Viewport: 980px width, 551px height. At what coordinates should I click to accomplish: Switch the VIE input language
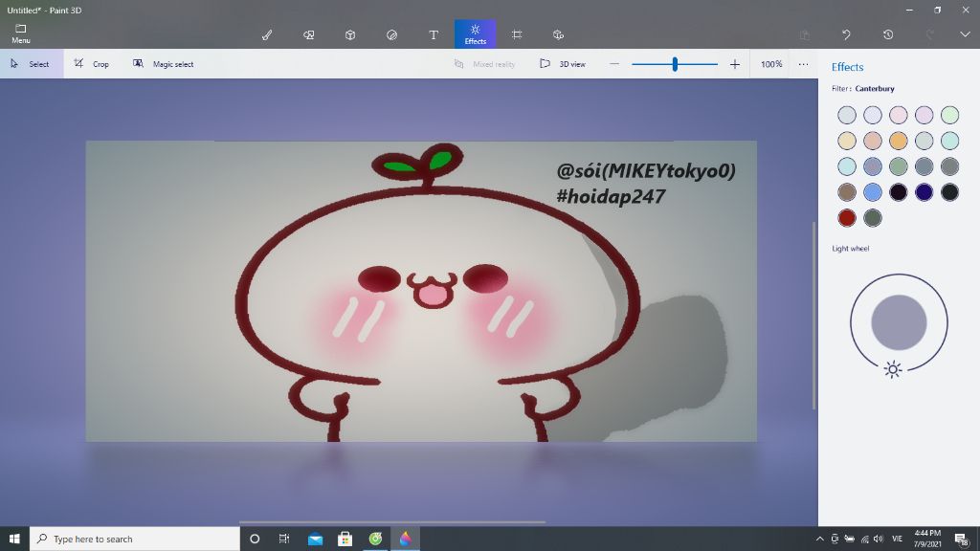[897, 539]
